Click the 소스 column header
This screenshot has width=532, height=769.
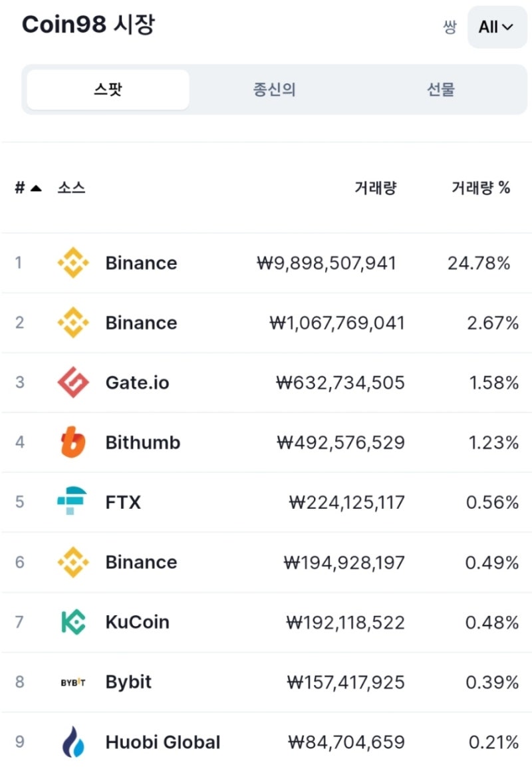pos(71,188)
